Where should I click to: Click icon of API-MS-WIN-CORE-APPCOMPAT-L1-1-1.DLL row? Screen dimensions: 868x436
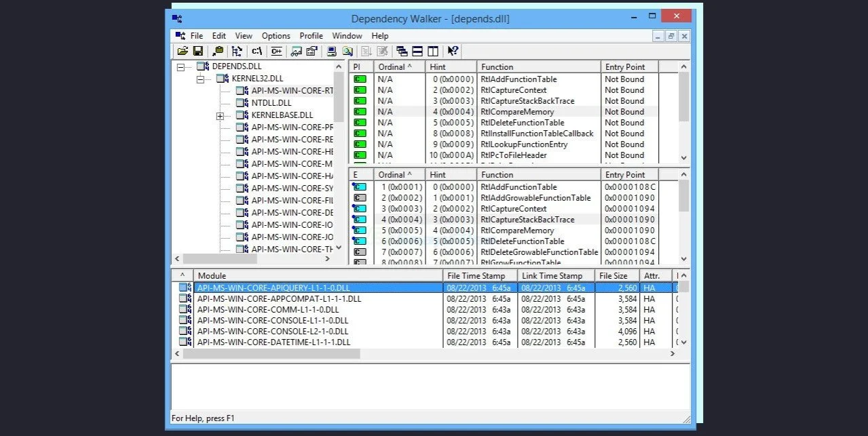pyautogui.click(x=185, y=299)
